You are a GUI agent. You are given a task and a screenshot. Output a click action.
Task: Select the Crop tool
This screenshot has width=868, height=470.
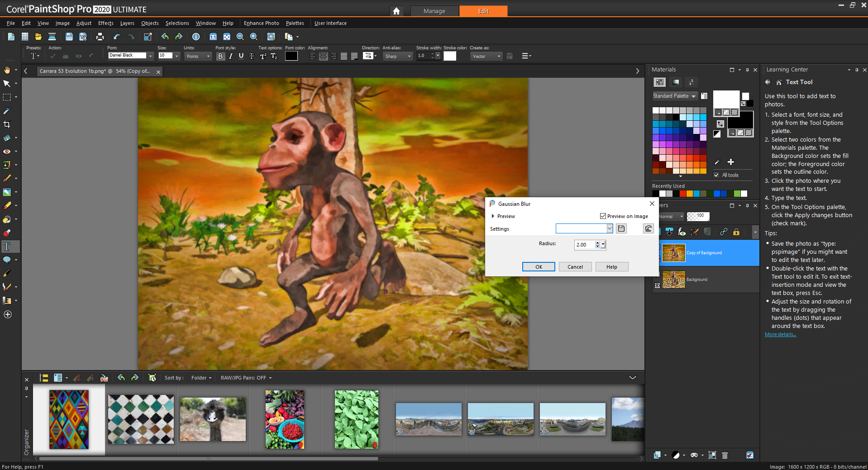click(7, 124)
